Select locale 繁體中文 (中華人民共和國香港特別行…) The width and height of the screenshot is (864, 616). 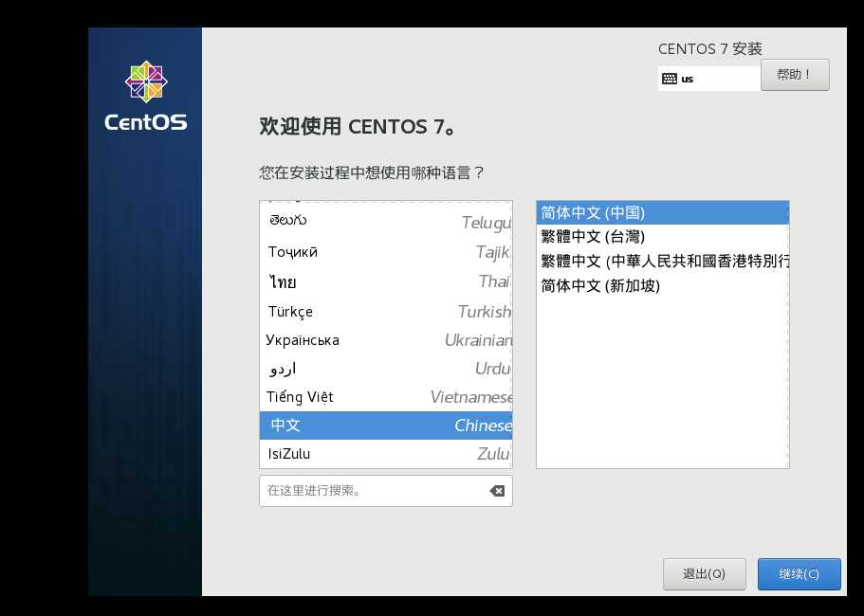click(x=662, y=261)
